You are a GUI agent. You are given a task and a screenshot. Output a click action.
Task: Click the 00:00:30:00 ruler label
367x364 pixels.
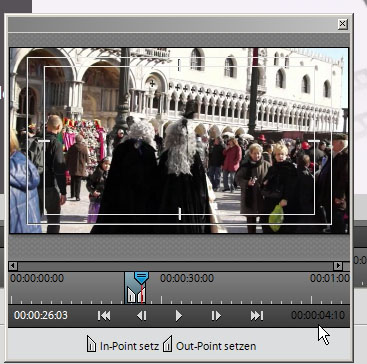click(187, 278)
